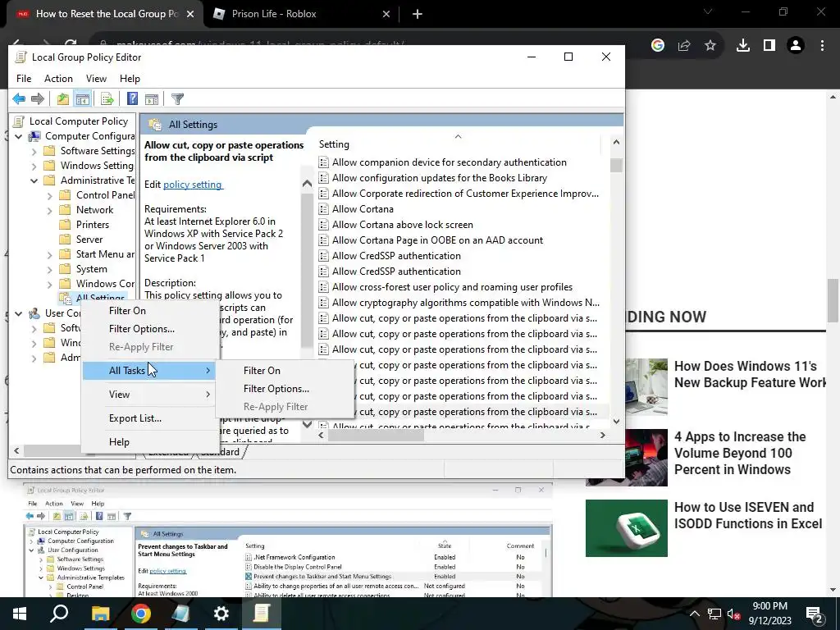840x630 pixels.
Task: Open the View menu in menu bar
Action: (x=96, y=78)
